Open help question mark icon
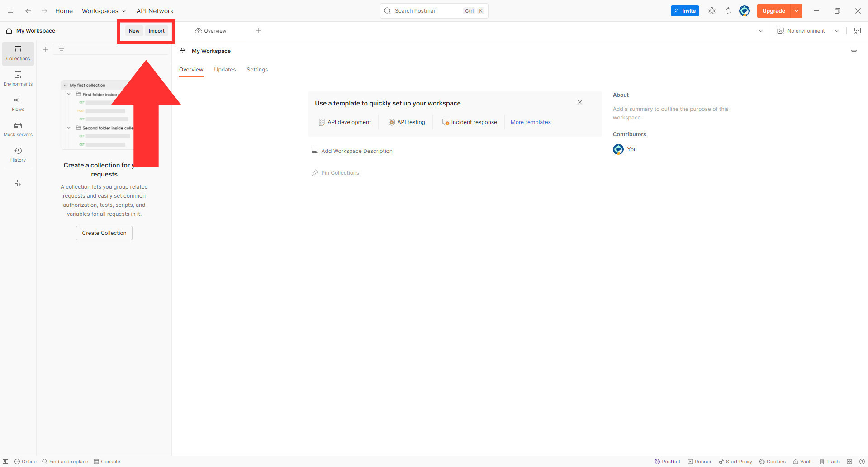868x467 pixels. coord(862,462)
